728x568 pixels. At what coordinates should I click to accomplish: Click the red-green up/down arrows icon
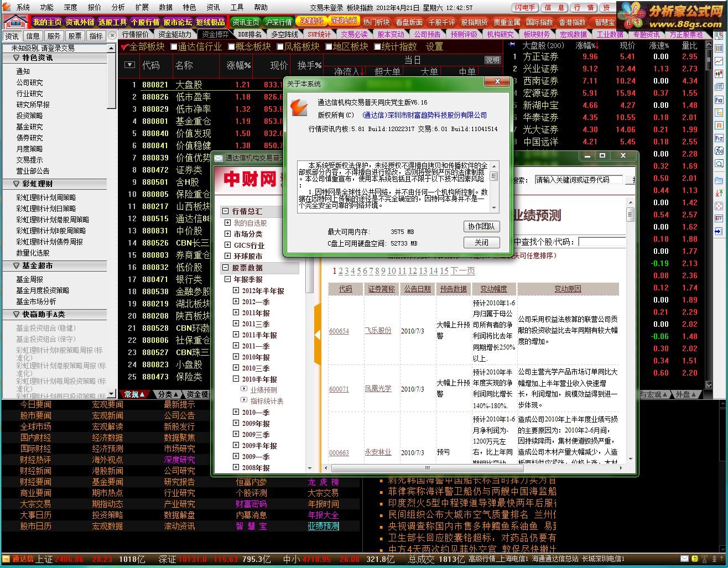[719, 193]
